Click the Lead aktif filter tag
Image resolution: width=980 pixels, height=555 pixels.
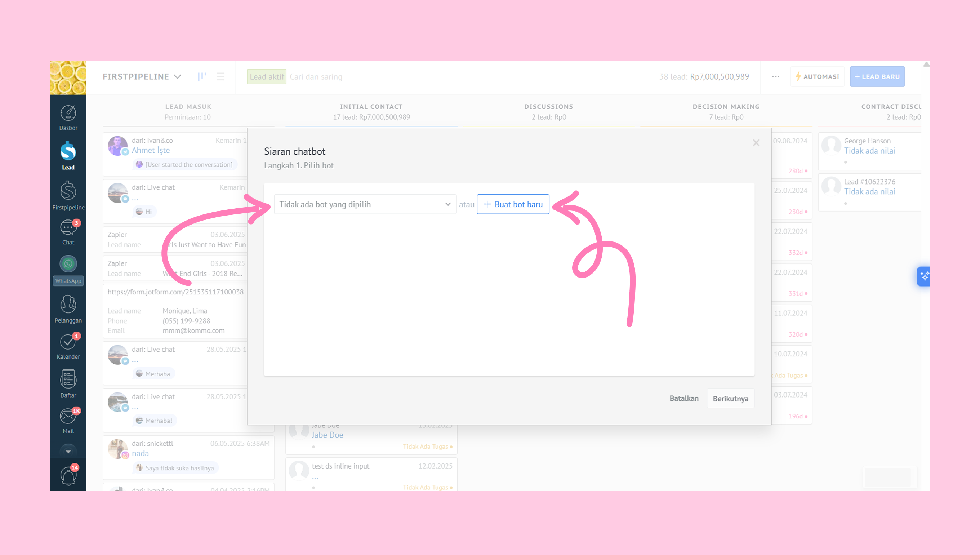[267, 77]
